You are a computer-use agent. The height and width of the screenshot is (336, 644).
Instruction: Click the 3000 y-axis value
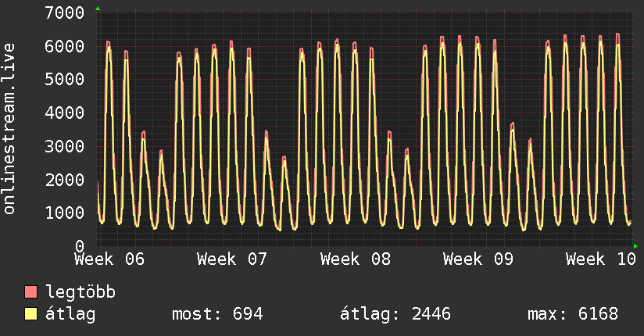click(x=65, y=146)
